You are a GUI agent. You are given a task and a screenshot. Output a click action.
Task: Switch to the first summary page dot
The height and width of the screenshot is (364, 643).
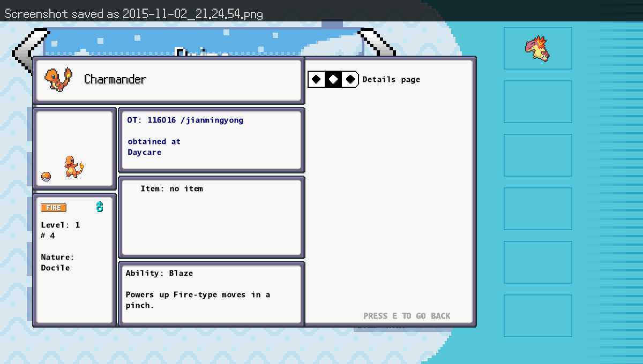[317, 79]
